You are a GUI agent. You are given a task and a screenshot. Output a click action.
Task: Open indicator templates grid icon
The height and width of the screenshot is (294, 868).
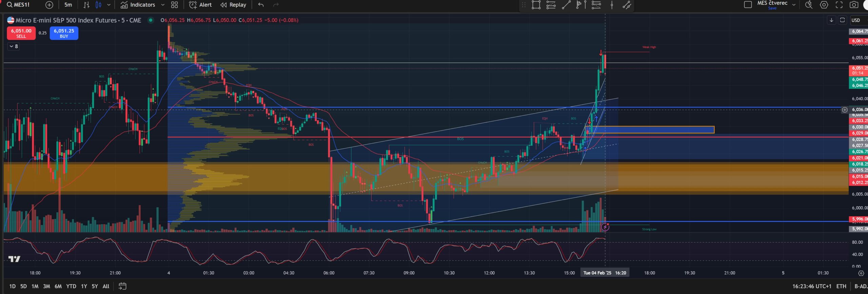pyautogui.click(x=174, y=5)
